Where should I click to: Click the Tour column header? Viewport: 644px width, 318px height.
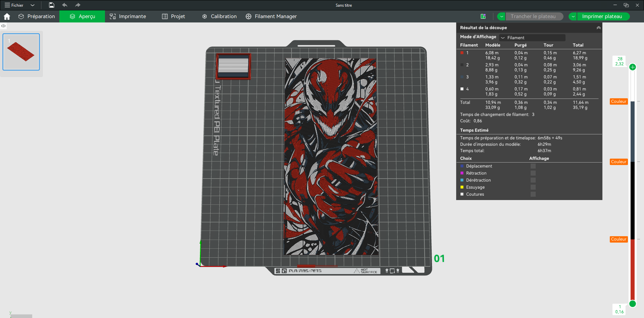click(x=548, y=45)
